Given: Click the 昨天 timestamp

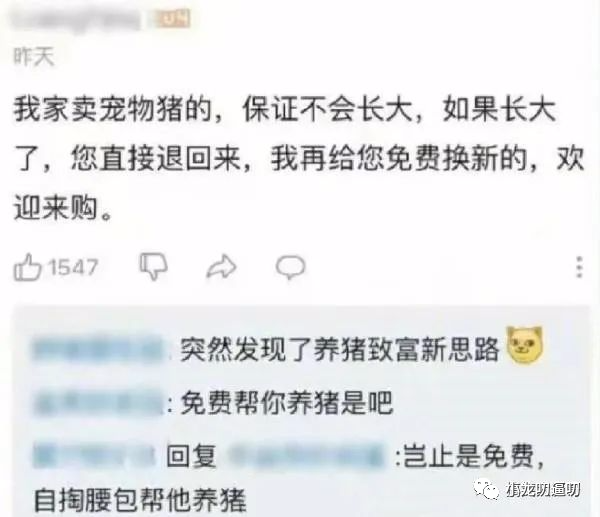Looking at the screenshot, I should click(x=34, y=57).
